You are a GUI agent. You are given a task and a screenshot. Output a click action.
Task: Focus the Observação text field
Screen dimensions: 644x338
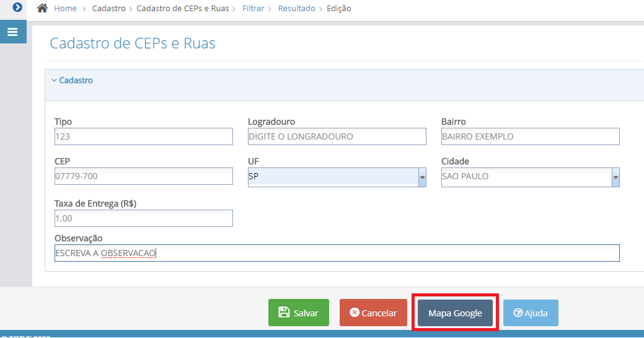(337, 253)
